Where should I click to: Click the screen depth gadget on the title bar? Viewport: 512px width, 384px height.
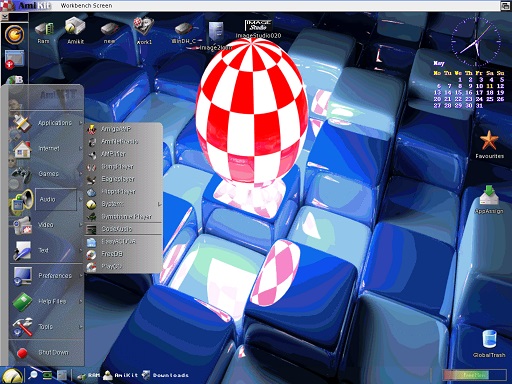505,6
